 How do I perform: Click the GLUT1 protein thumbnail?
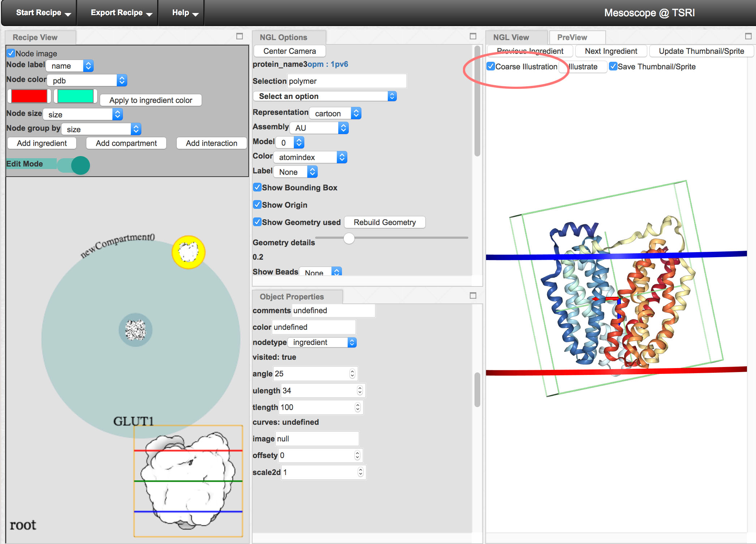(x=188, y=481)
